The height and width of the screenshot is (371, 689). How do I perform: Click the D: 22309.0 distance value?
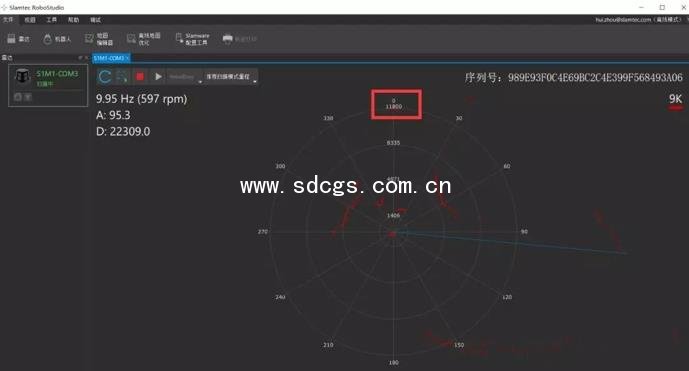[x=123, y=131]
